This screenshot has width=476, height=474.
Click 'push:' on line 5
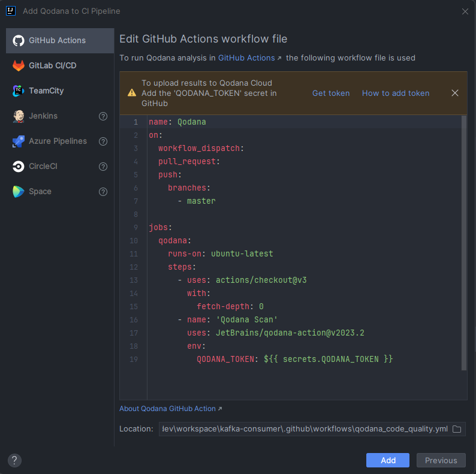coord(170,175)
